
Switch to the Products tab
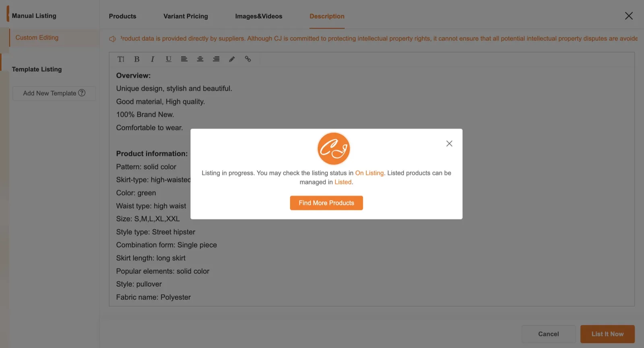pyautogui.click(x=122, y=16)
